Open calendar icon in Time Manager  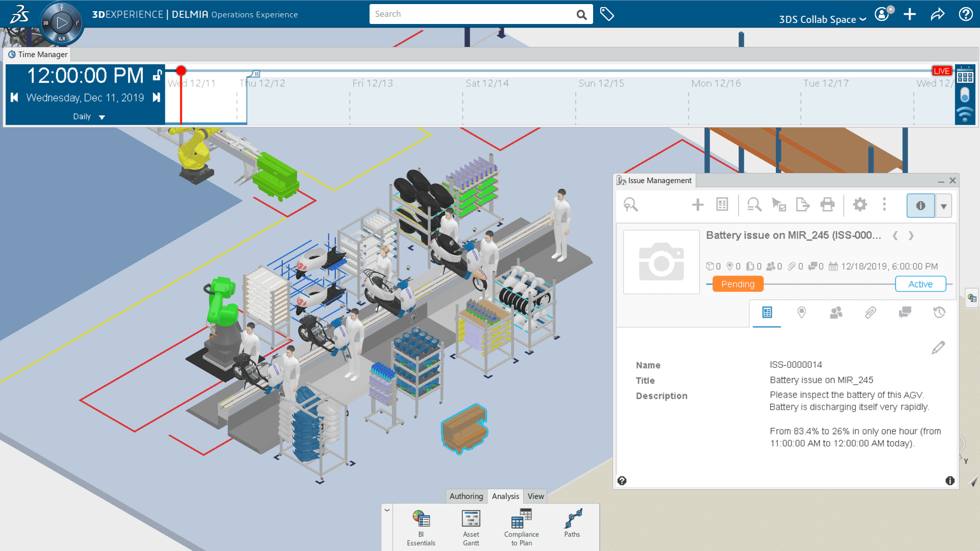[965, 77]
